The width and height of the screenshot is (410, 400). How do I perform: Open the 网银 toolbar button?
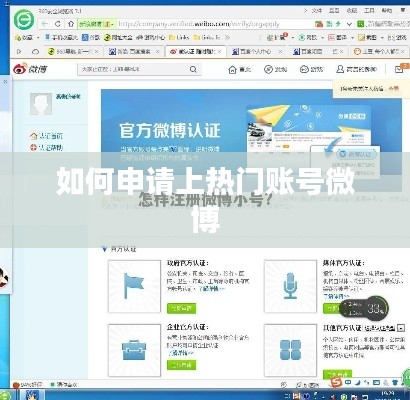[308, 37]
